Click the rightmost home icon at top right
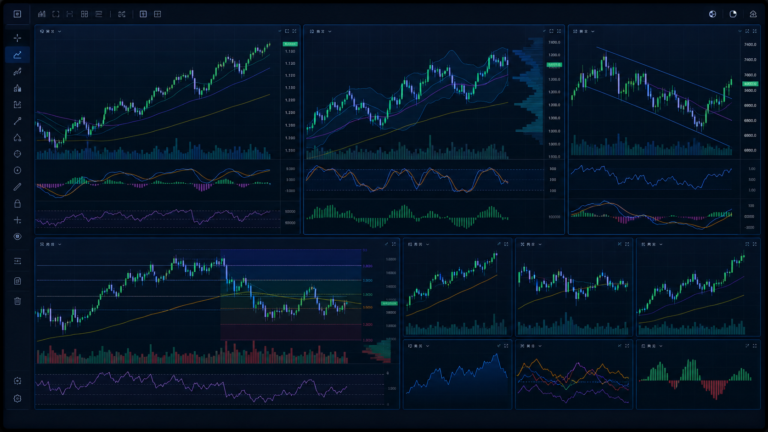768x432 pixels. (753, 14)
